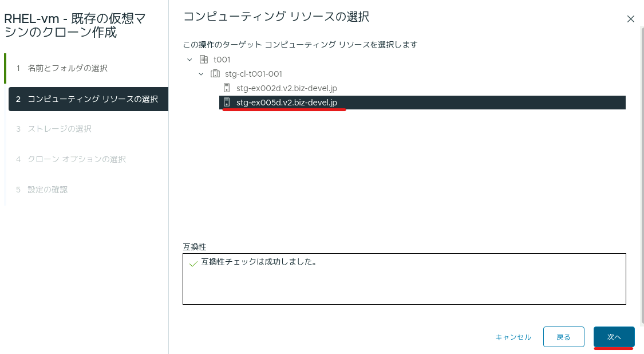The width and height of the screenshot is (644, 354).
Task: Click the message 互換性チェックは成功しました。
Action: pyautogui.click(x=259, y=262)
